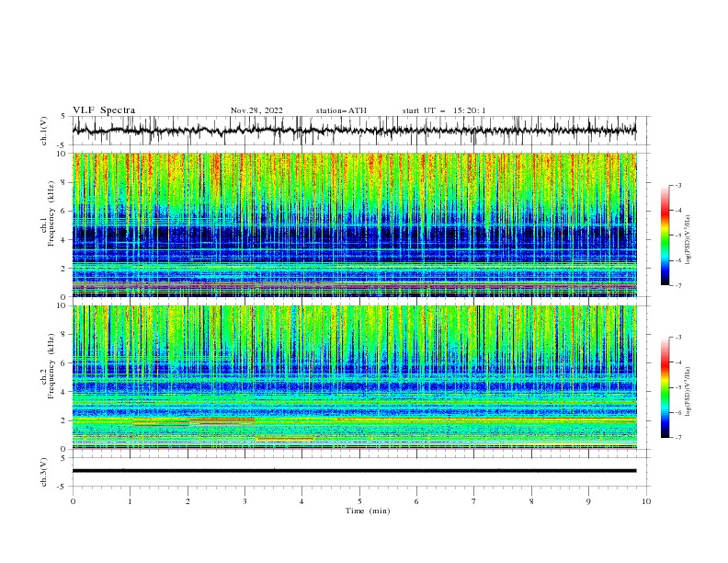Screen dimensions: 728x563
Task: Click the "8" kHz tick on ch.2 frequency axis
Action: point(64,335)
